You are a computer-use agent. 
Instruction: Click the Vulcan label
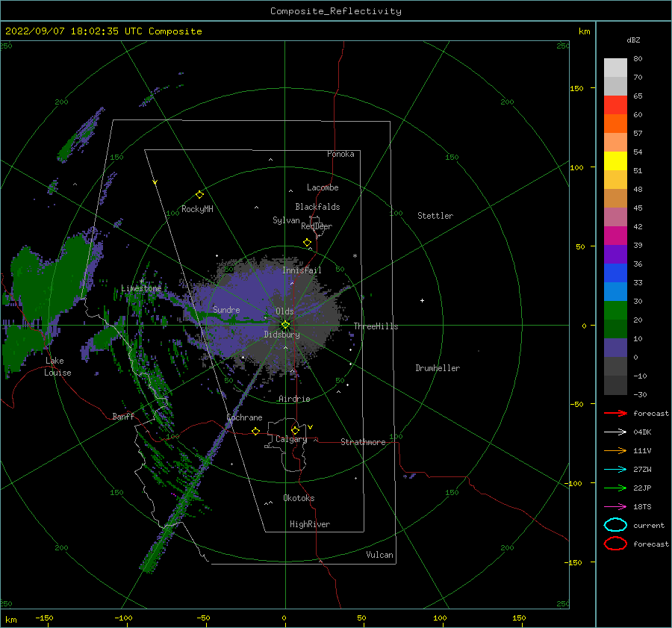pos(380,555)
